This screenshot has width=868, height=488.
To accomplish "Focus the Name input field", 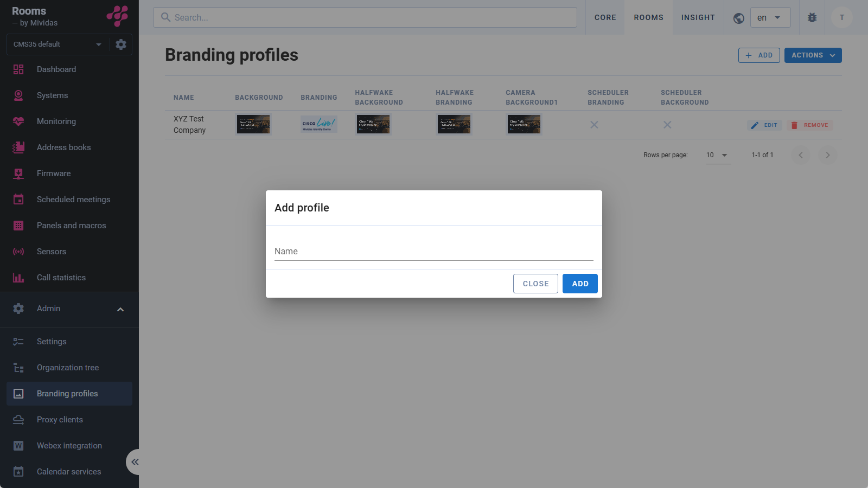I will (434, 251).
